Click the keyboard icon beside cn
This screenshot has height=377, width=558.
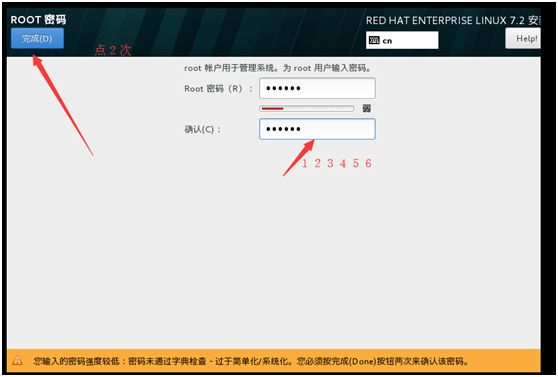[374, 40]
